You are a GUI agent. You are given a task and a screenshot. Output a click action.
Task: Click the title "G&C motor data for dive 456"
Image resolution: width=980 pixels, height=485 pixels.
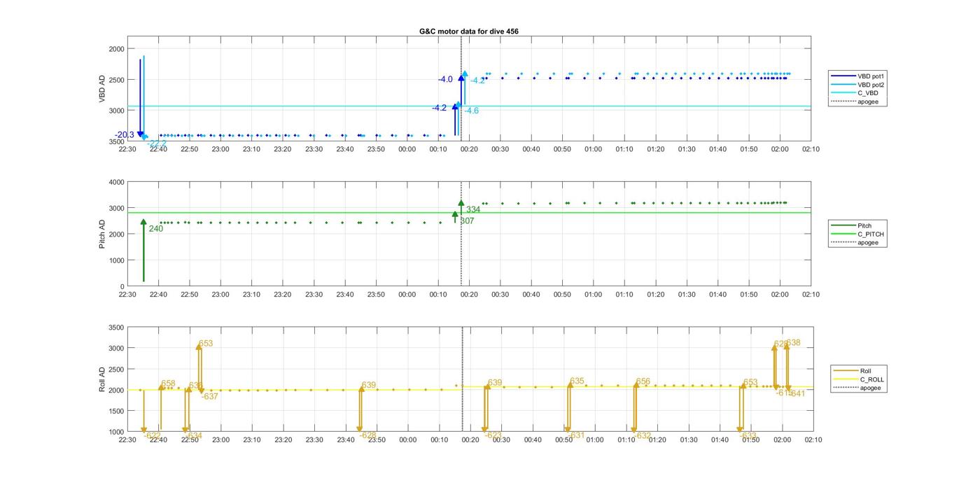click(x=469, y=31)
